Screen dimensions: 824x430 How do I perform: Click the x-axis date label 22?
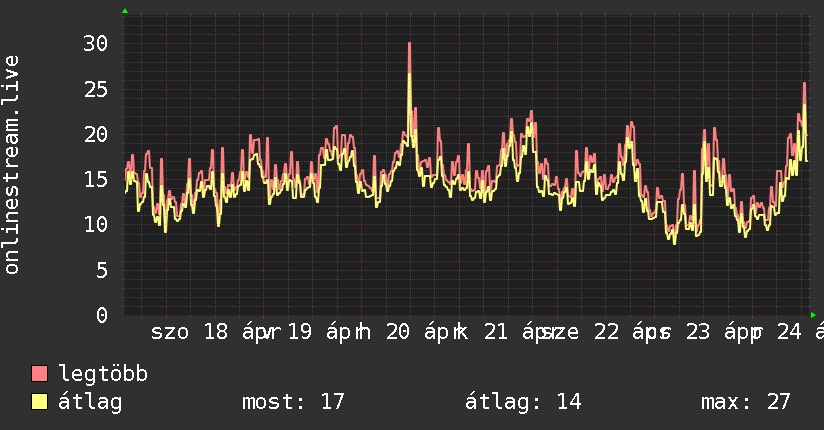pyautogui.click(x=606, y=332)
